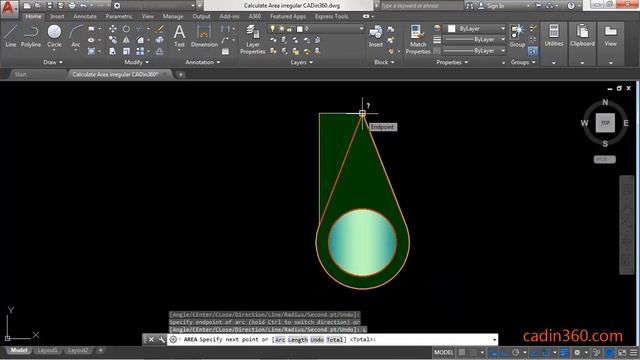
Task: Select the Copy tool in Modify
Action: (113, 40)
